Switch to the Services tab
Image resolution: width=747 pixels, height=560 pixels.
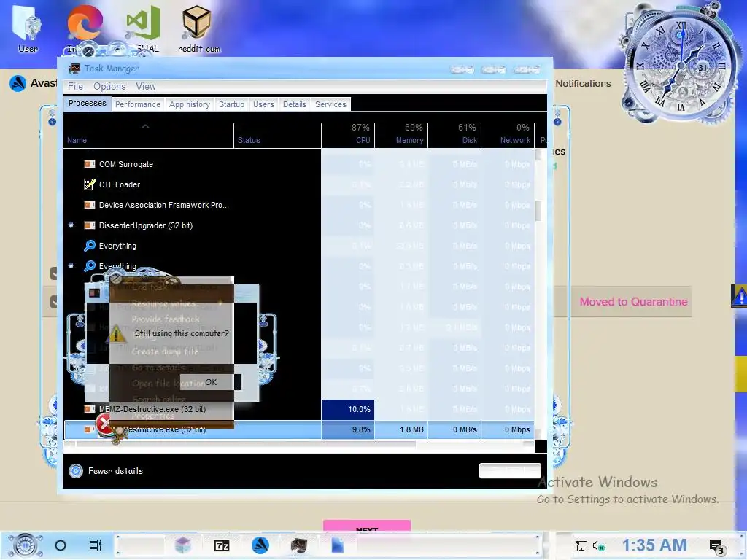(x=330, y=104)
